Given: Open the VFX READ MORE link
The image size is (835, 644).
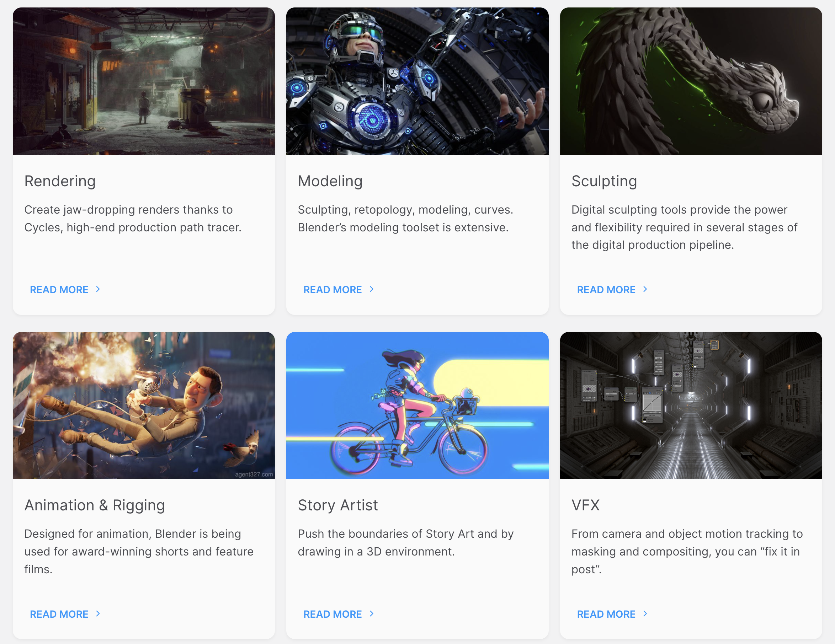Looking at the screenshot, I should [606, 614].
